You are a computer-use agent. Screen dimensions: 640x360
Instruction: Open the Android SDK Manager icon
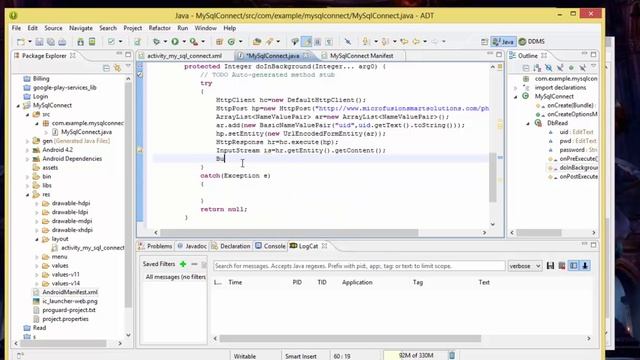(x=80, y=42)
